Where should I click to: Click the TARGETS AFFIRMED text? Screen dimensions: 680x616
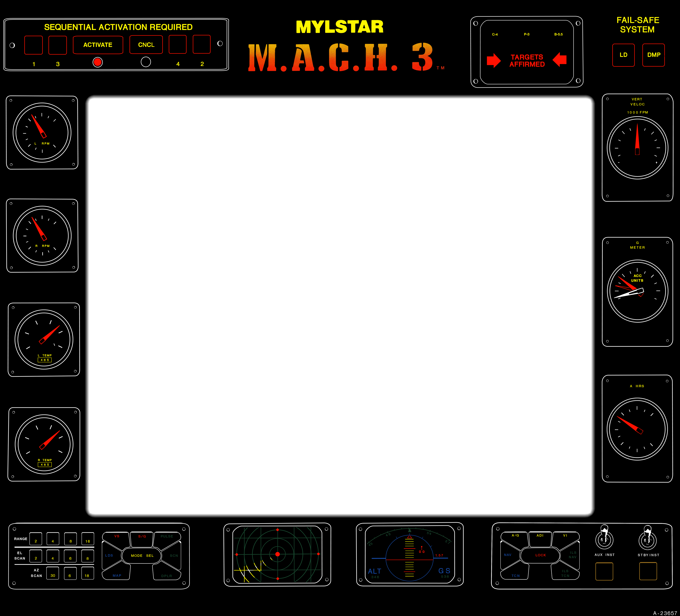[x=527, y=61]
